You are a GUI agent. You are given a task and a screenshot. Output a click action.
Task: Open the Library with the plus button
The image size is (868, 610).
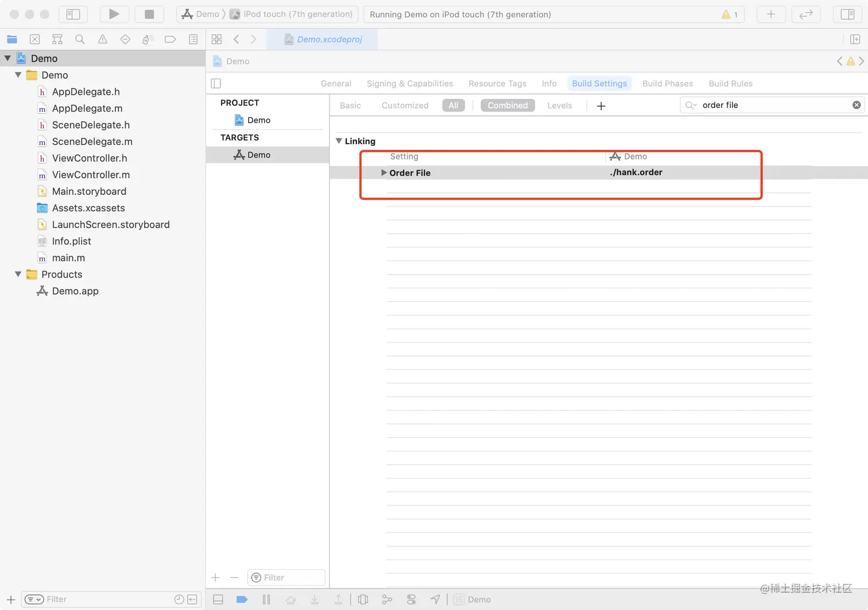[771, 14]
